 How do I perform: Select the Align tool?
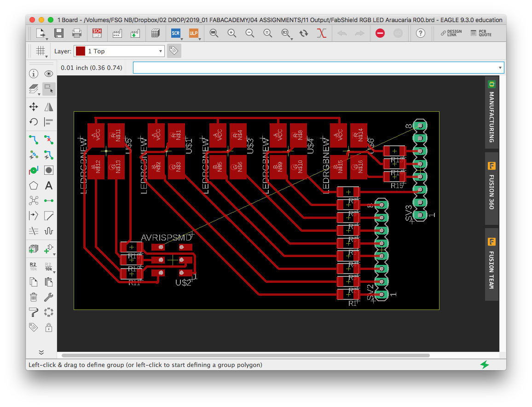[48, 122]
